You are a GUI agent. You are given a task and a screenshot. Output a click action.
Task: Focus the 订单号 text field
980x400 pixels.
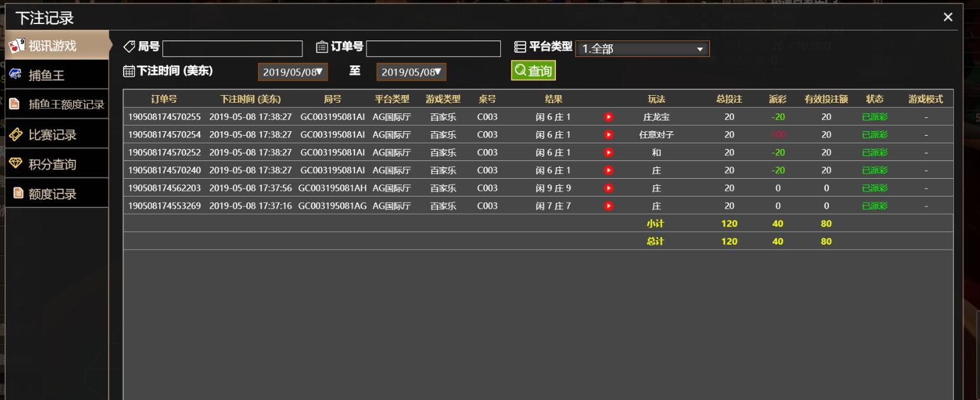point(433,49)
